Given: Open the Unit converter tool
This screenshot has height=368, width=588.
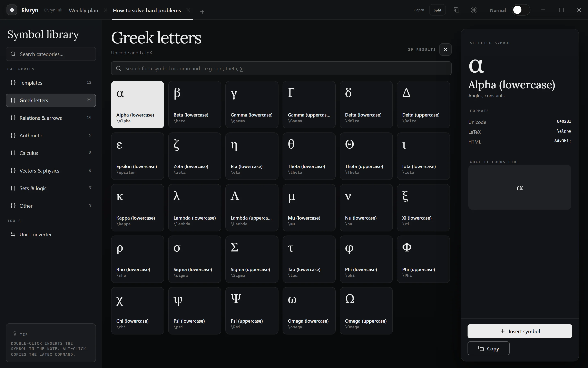Looking at the screenshot, I should pyautogui.click(x=51, y=234).
